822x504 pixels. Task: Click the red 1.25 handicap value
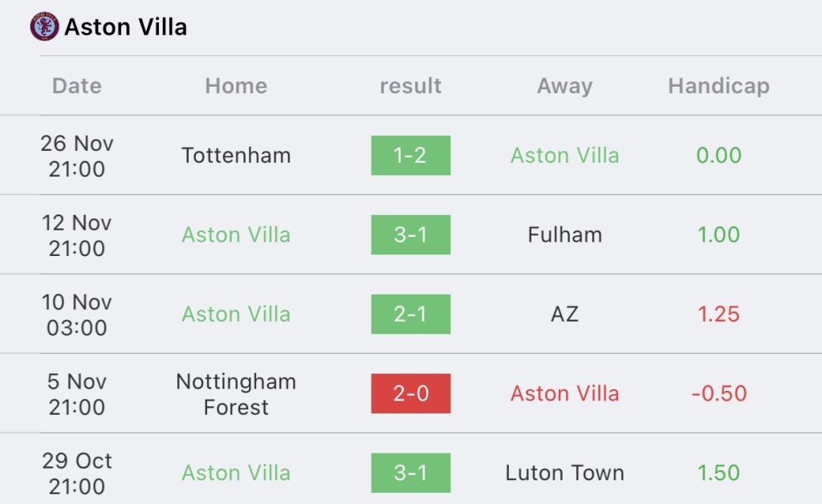[718, 315]
